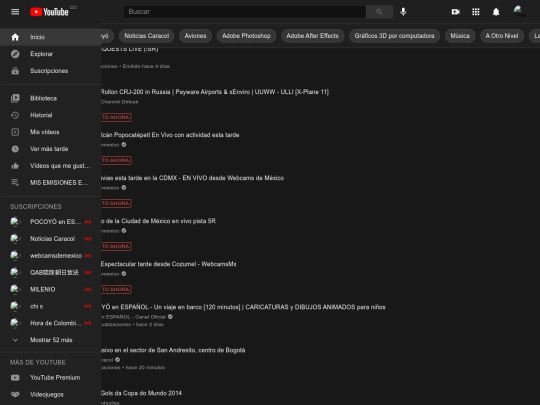Click the Biblioteca library icon
The image size is (540, 405).
point(15,98)
